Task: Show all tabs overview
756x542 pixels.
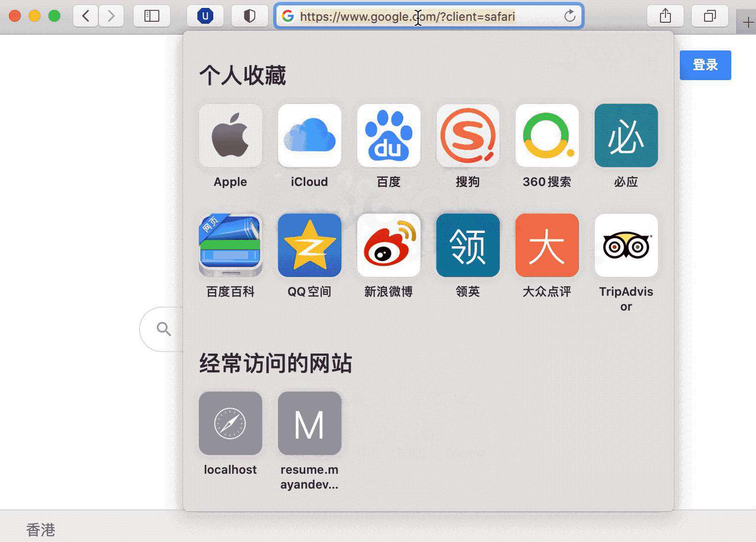Action: [709, 16]
